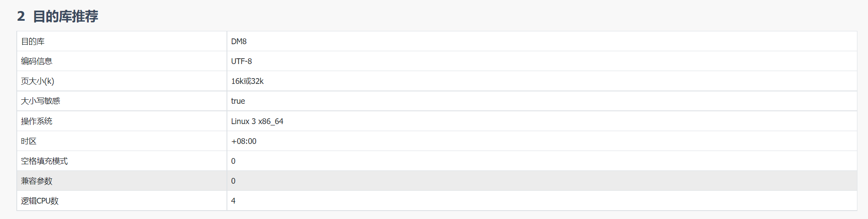The height and width of the screenshot is (219, 868).
Task: Click the true case-sensitivity value
Action: point(238,101)
